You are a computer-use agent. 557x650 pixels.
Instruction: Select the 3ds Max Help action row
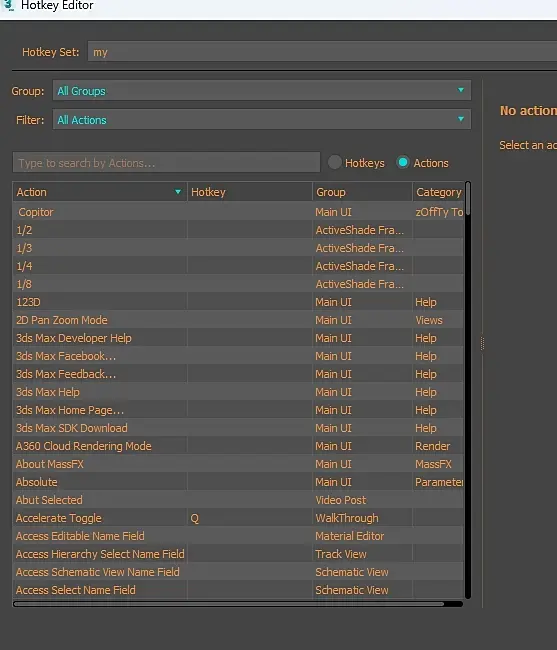point(238,392)
